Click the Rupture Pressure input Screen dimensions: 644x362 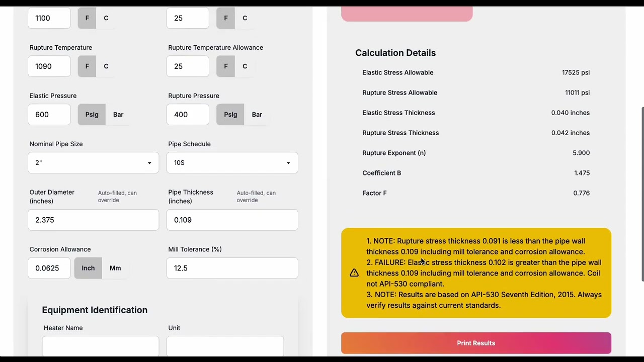click(x=188, y=115)
